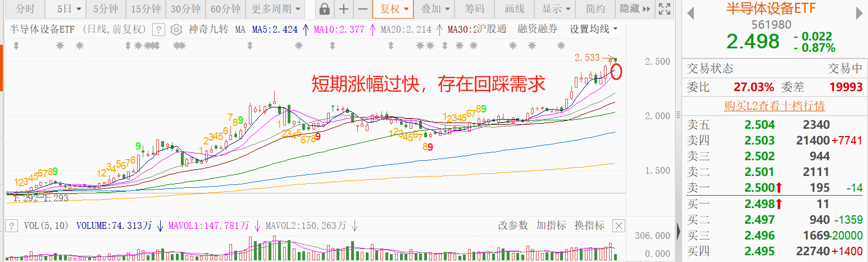Click 换指标 to change indicator
The width and height of the screenshot is (868, 262).
pyautogui.click(x=589, y=225)
